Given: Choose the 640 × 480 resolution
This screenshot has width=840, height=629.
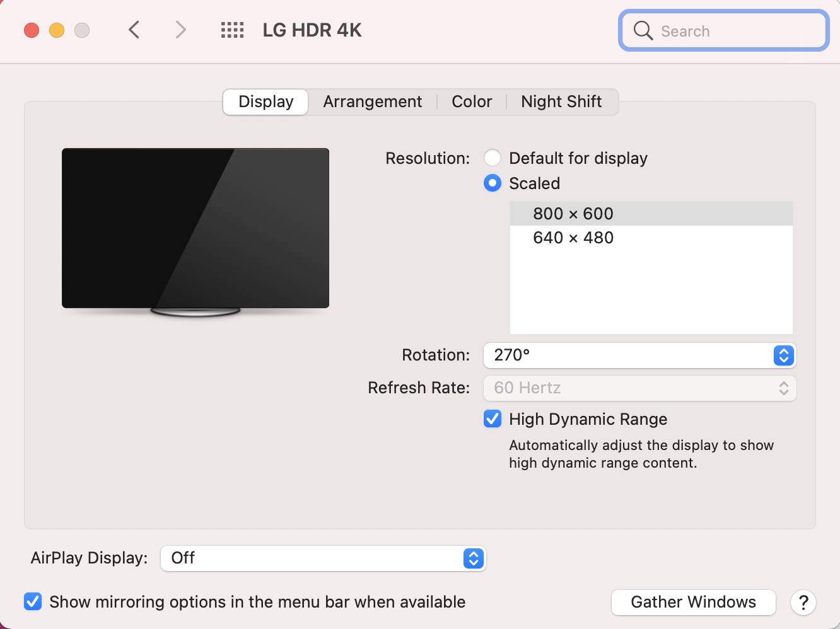Looking at the screenshot, I should coord(651,238).
